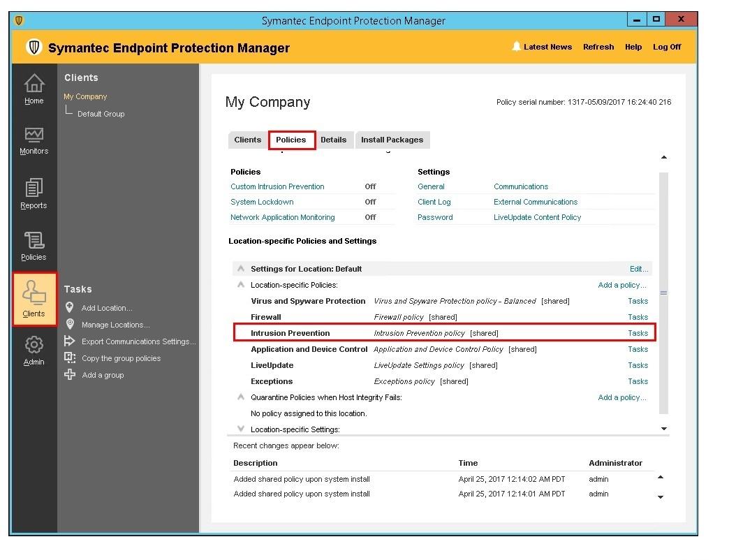This screenshot has width=729, height=560.
Task: Click the Intrusion Prevention policy row label
Action: pos(290,333)
